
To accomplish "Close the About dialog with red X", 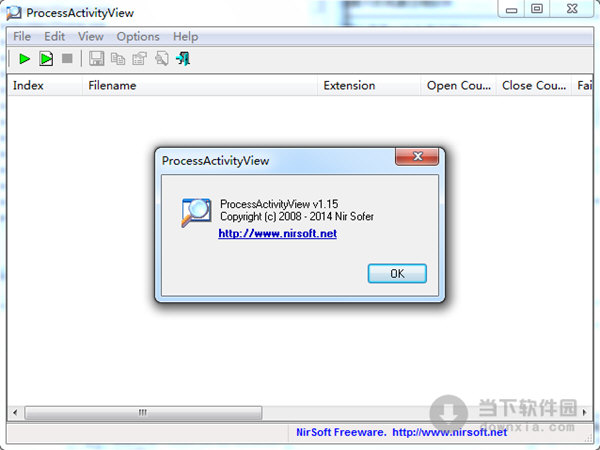I will point(417,157).
